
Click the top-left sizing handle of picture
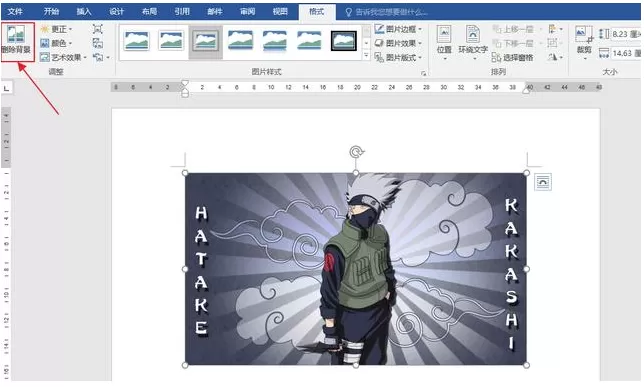185,173
